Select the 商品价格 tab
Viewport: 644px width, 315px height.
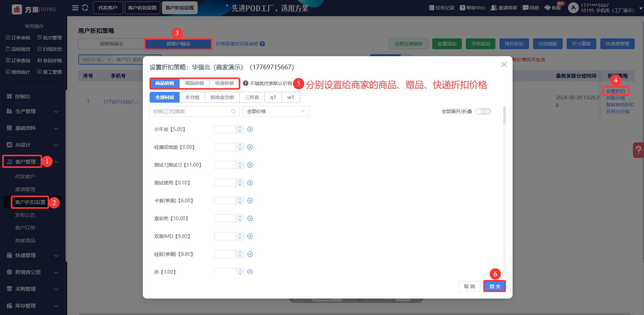[x=165, y=83]
